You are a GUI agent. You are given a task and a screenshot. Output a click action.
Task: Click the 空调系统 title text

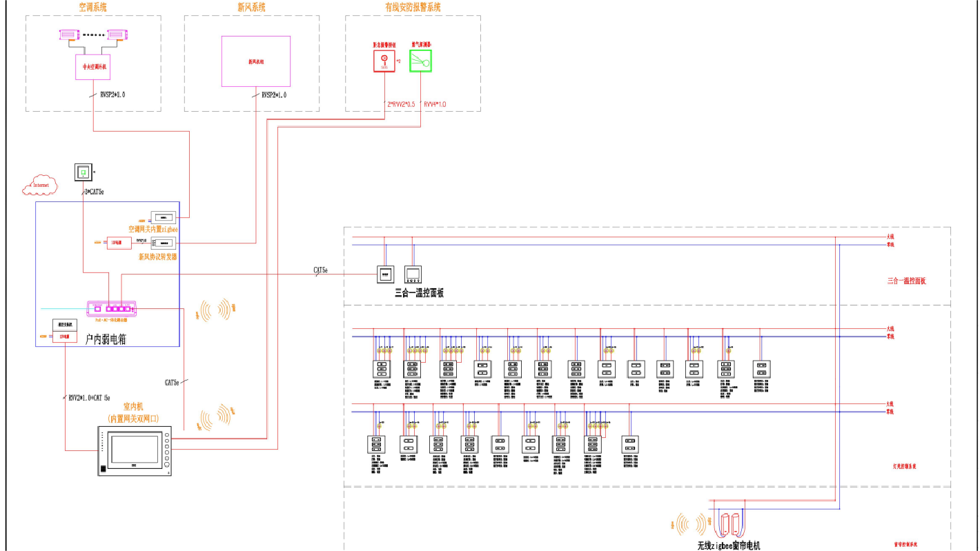pos(92,7)
